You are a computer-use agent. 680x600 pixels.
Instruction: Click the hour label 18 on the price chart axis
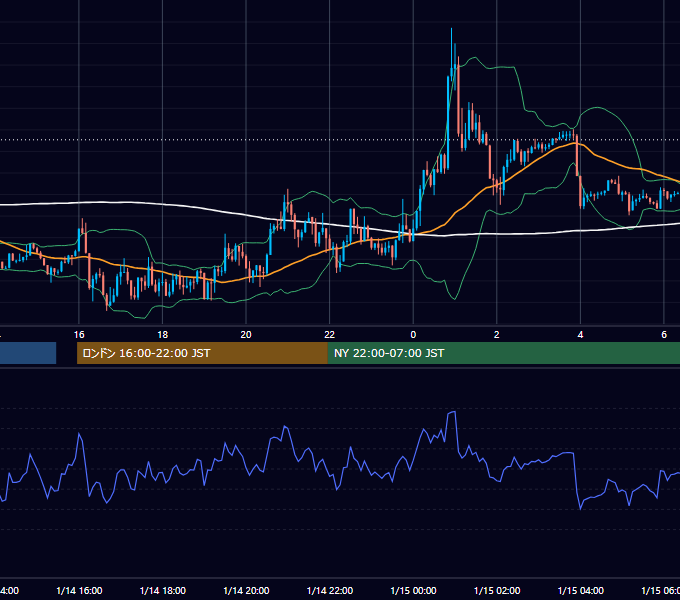pos(163,334)
